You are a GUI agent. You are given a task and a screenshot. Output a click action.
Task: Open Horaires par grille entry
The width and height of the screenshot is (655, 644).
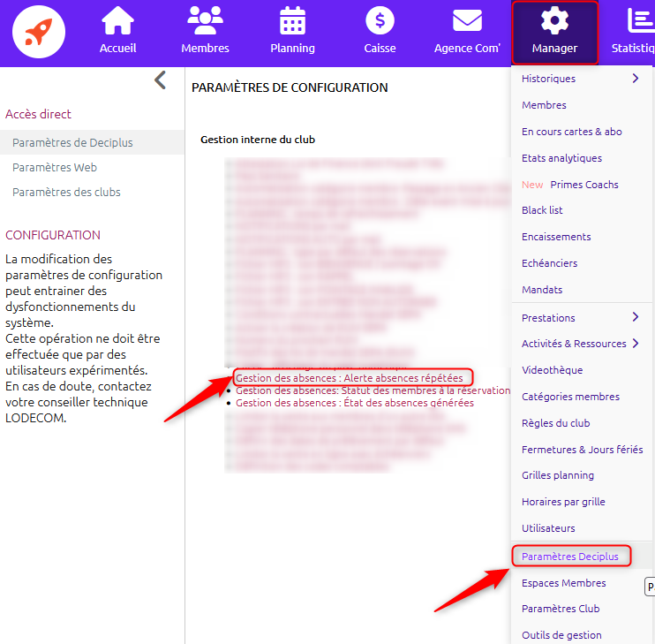(x=563, y=502)
